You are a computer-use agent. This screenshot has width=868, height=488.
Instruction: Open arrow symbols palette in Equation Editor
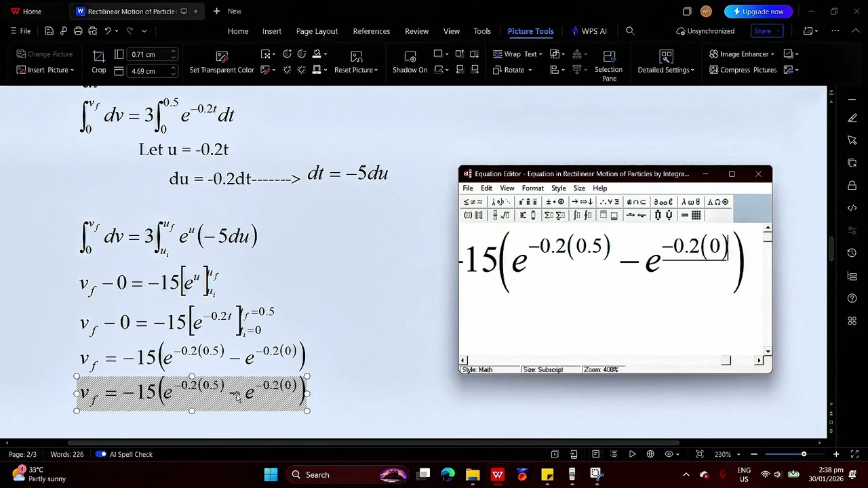(583, 202)
